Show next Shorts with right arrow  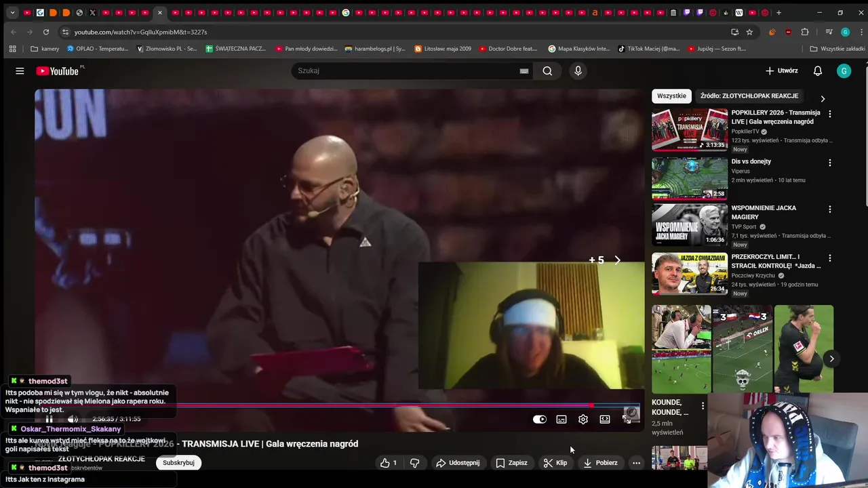pyautogui.click(x=831, y=359)
